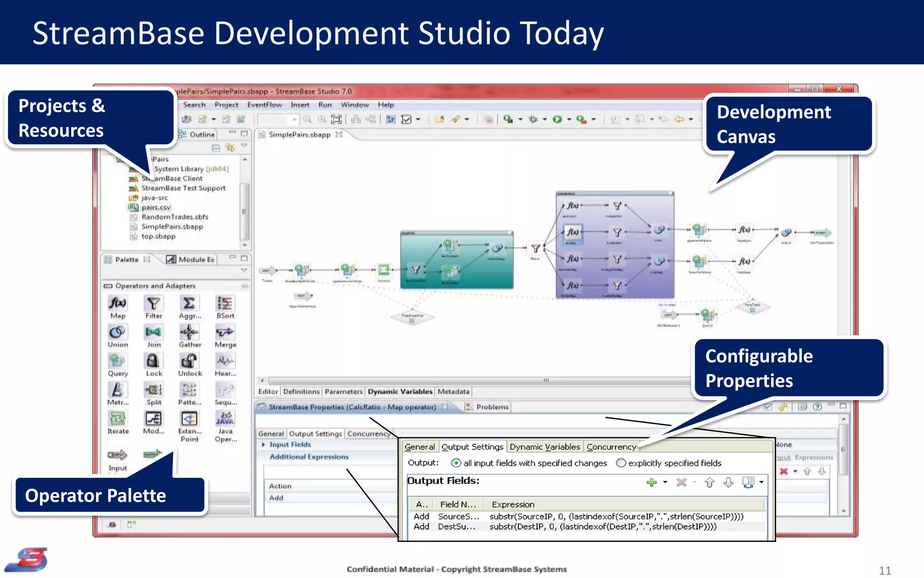The image size is (924, 578).
Task: Open the Help menu
Action: click(386, 105)
